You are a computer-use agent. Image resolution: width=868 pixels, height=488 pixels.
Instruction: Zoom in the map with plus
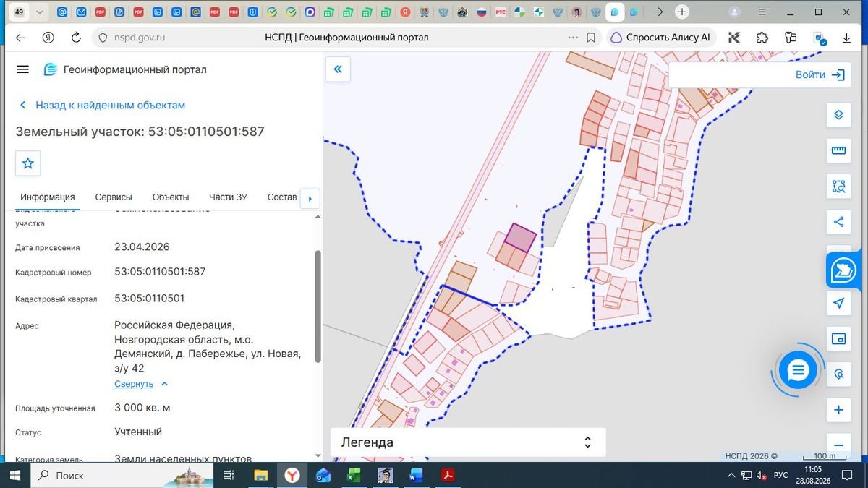pyautogui.click(x=839, y=410)
